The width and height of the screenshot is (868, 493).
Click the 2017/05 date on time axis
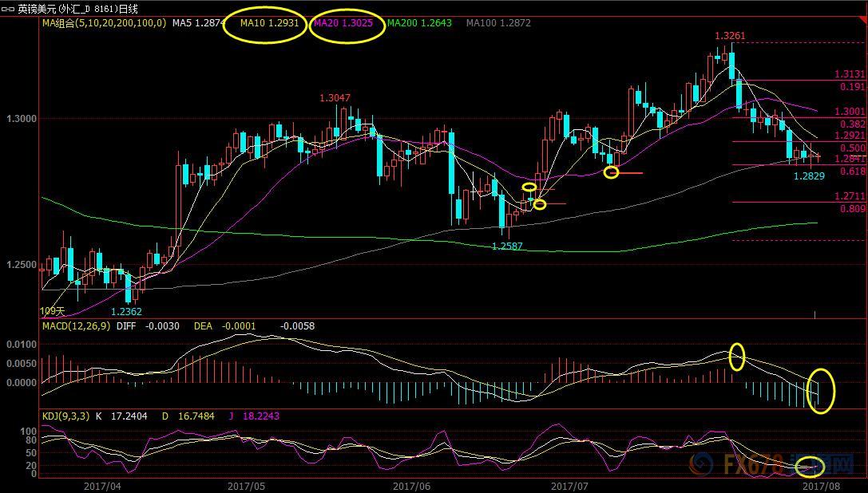coord(247,484)
